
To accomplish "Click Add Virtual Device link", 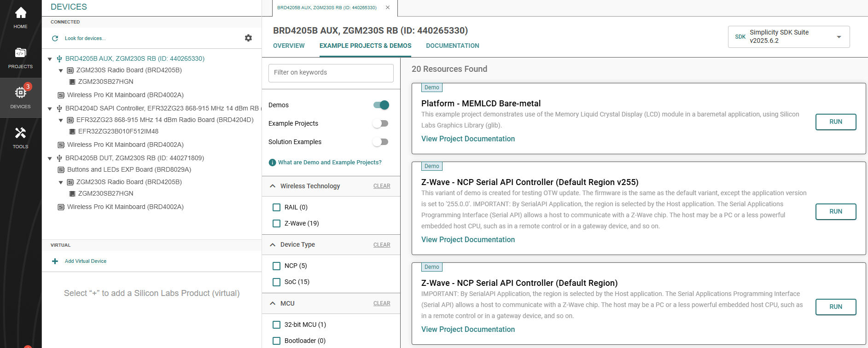I will (x=86, y=261).
